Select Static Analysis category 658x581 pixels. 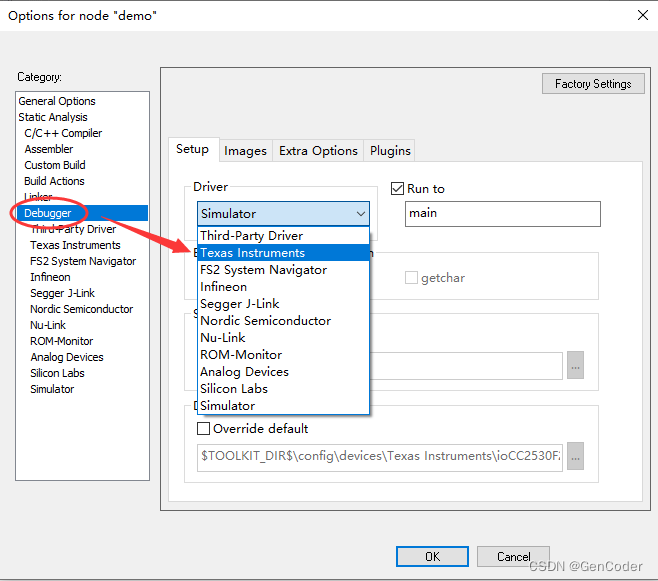pos(53,117)
